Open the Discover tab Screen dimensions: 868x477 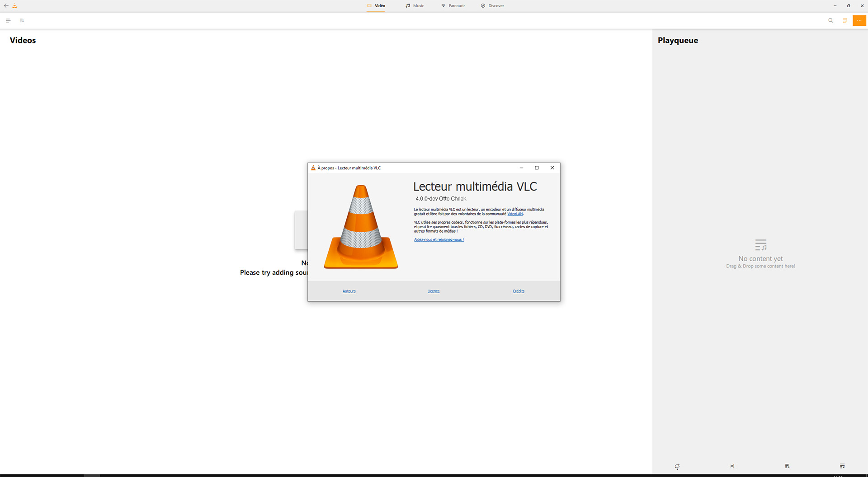(x=492, y=6)
